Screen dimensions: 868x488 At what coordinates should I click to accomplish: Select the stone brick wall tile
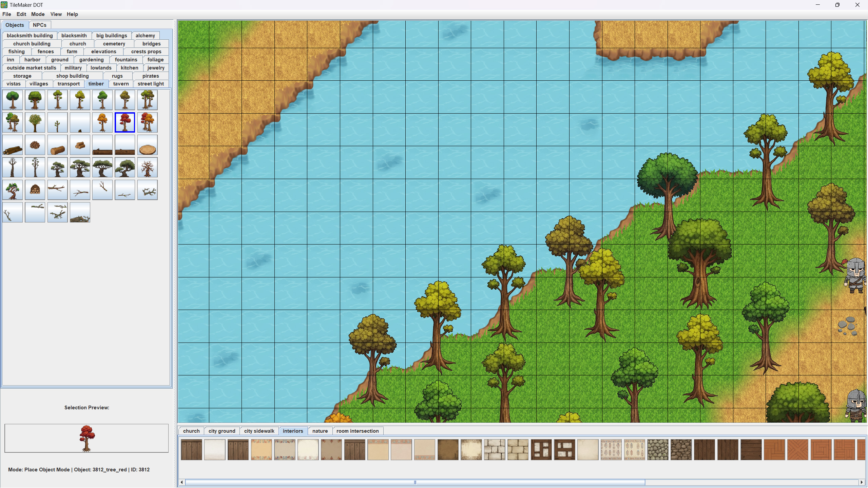(494, 450)
